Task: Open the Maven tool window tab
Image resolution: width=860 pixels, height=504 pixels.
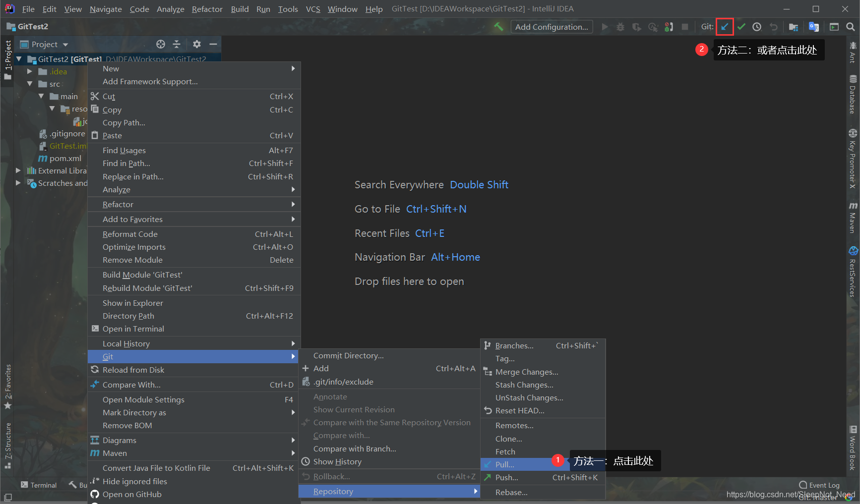Action: pyautogui.click(x=853, y=217)
